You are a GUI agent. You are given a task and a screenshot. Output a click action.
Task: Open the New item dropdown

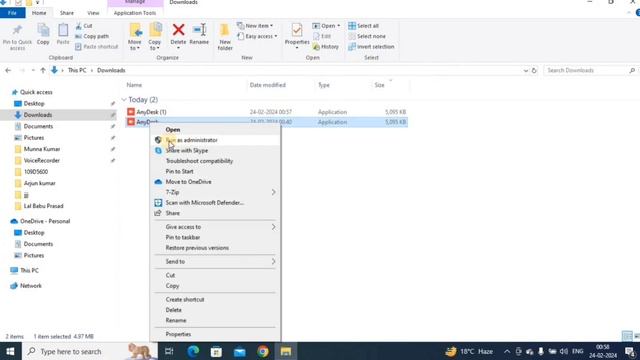[255, 26]
